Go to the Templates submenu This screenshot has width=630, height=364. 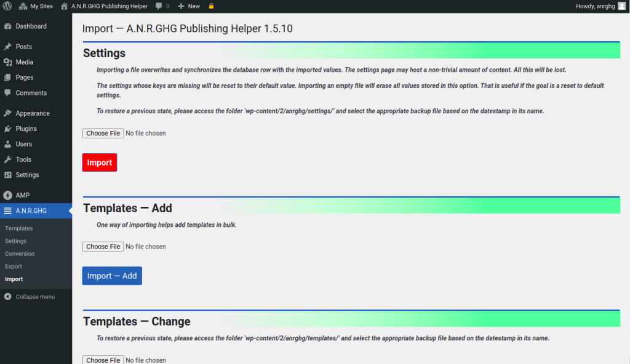[x=18, y=228]
